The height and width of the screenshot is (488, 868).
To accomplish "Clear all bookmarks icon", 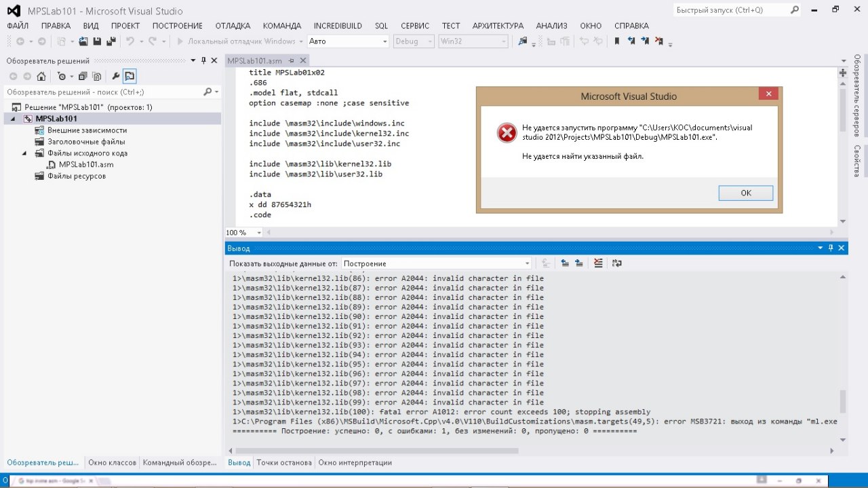I will (658, 41).
